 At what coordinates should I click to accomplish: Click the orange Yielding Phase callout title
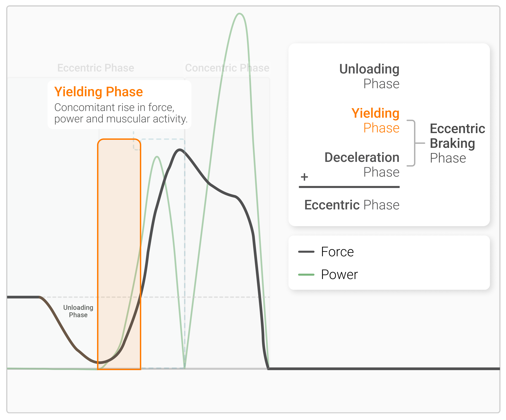(99, 92)
